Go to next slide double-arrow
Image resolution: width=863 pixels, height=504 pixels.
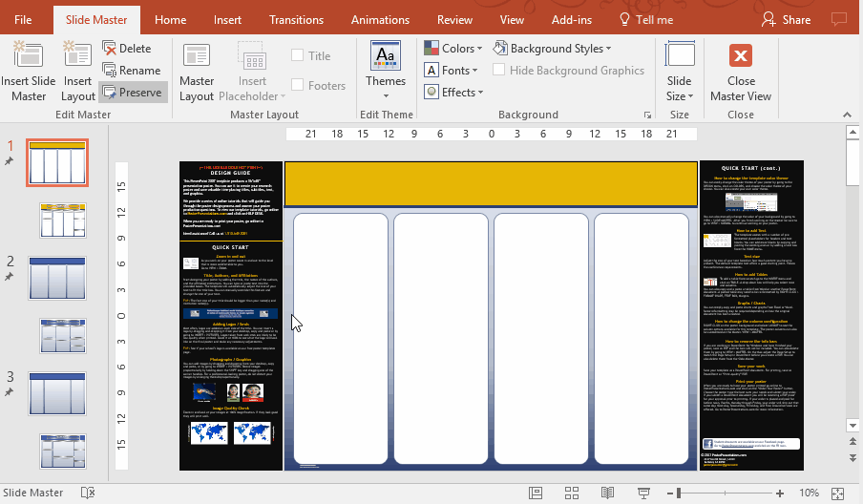point(852,458)
